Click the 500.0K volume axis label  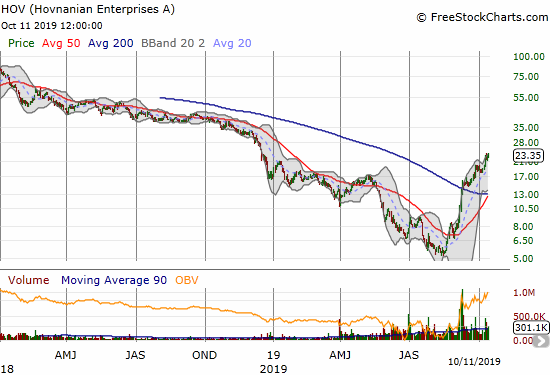click(529, 317)
